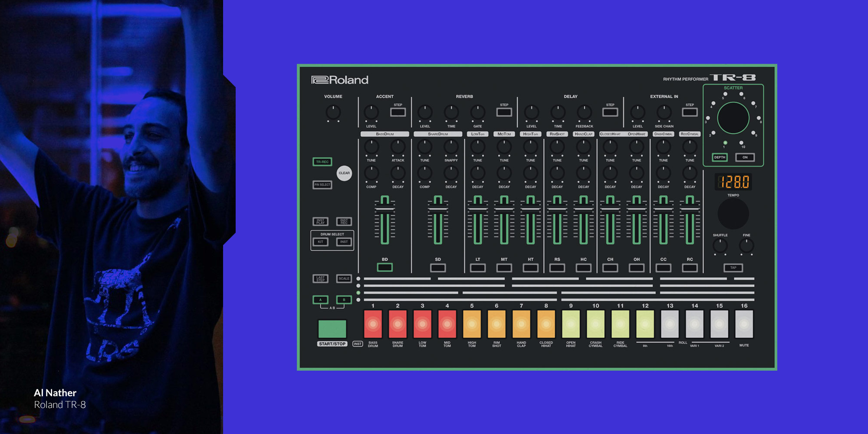This screenshot has height=434, width=868.
Task: Tap step pad 7 Hand Clap
Action: (521, 324)
